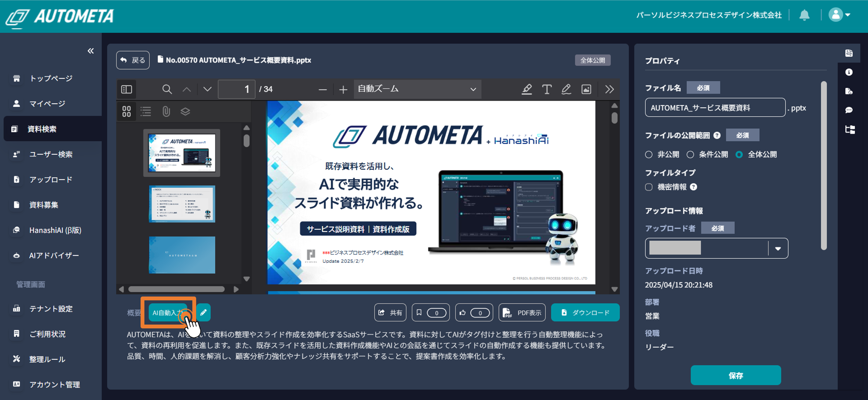
Task: Open the info side tab icon
Action: pos(849,72)
